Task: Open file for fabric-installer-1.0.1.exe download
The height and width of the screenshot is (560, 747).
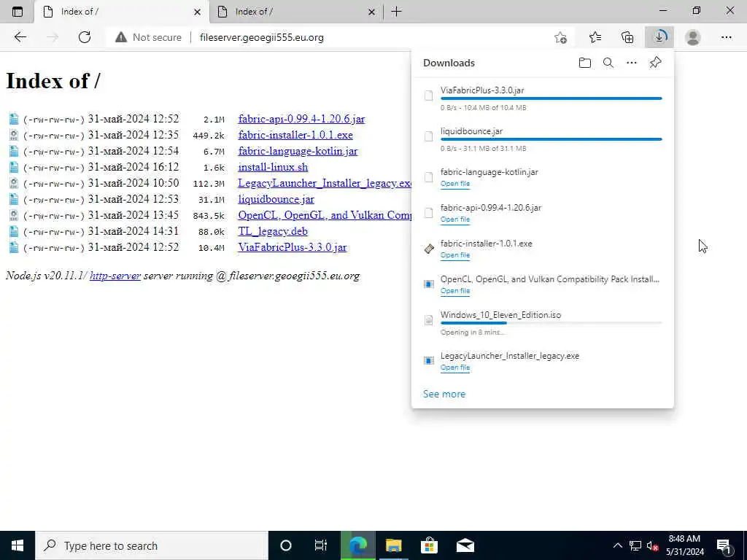Action: point(455,254)
